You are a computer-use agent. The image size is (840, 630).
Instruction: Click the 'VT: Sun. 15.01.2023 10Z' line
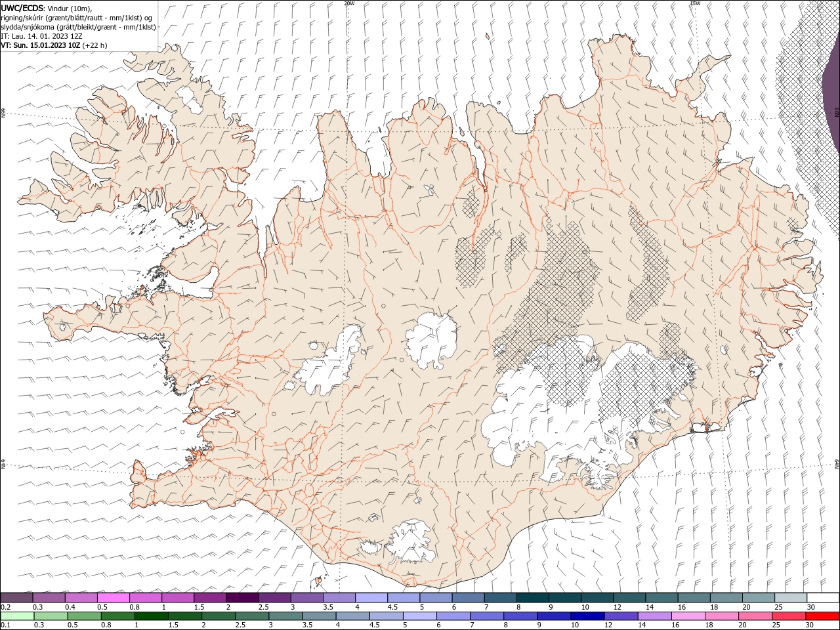(x=41, y=45)
